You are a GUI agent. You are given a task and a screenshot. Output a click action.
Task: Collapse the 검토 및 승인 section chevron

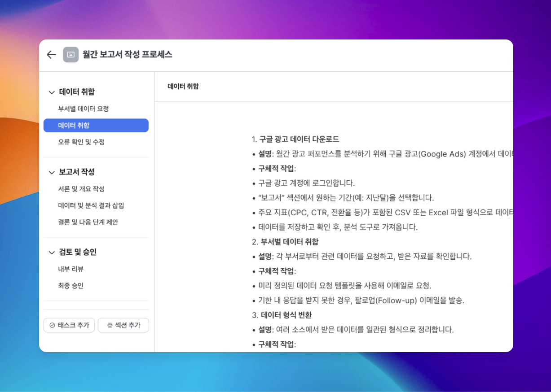51,253
